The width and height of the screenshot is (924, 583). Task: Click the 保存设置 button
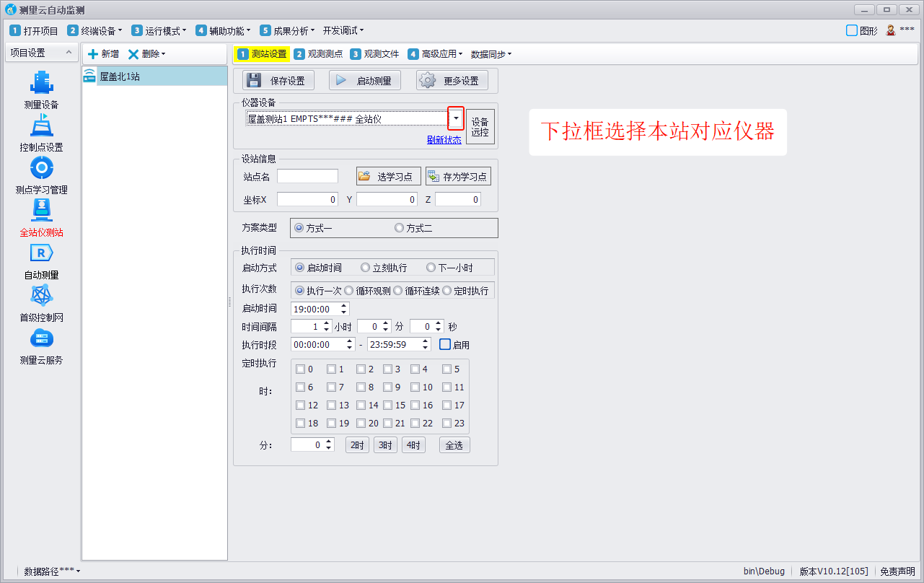pos(278,81)
